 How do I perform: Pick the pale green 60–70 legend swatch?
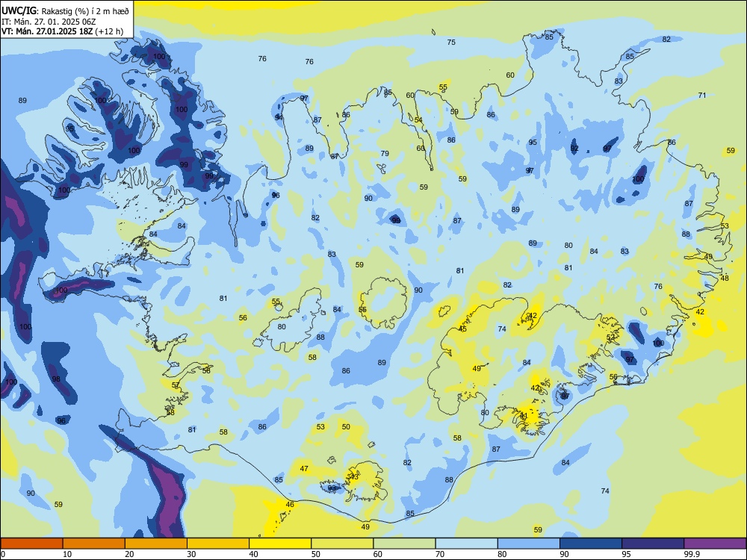pyautogui.click(x=404, y=544)
